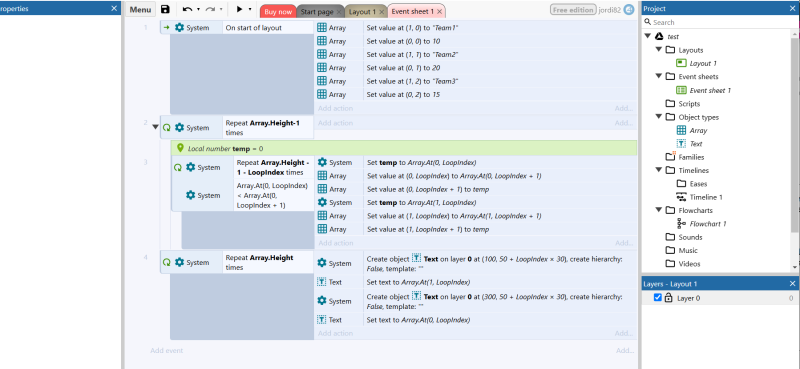
Task: Open the Preview options dropdown arrow
Action: (250, 9)
